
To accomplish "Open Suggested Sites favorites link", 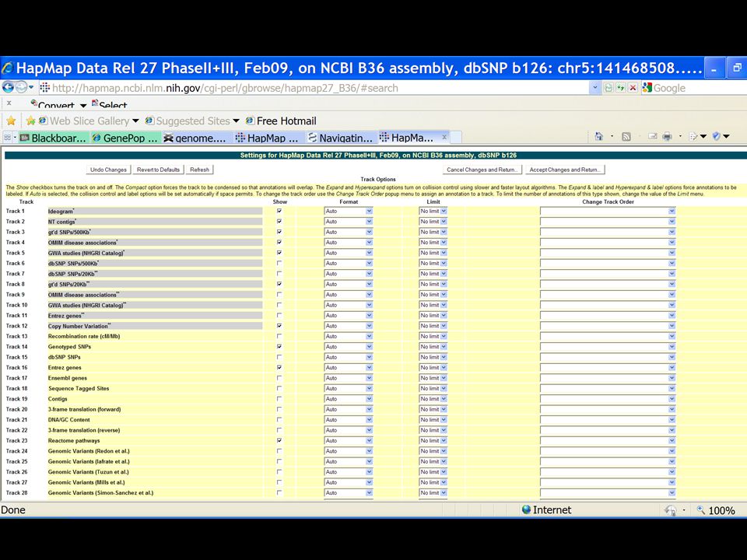I will 192,121.
